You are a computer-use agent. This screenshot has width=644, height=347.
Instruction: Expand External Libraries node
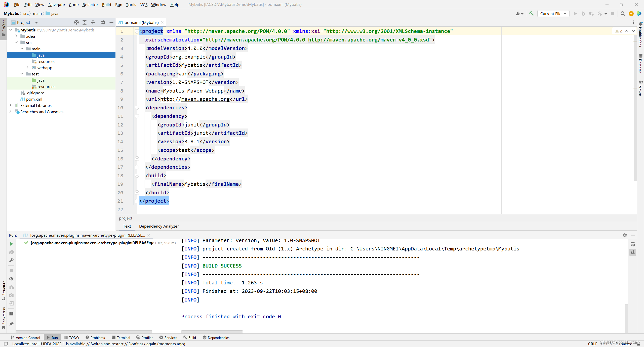[x=10, y=105]
